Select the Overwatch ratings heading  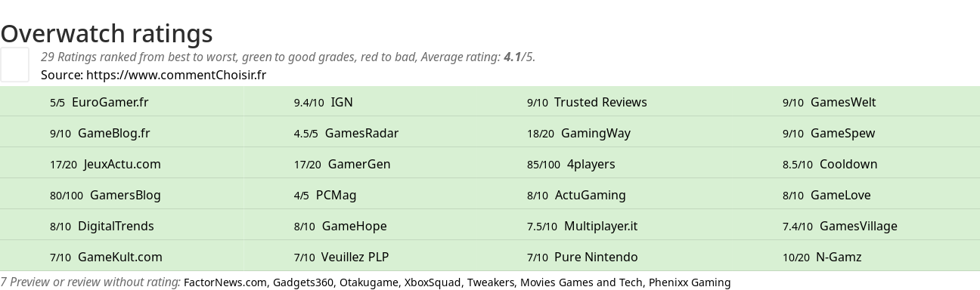(107, 33)
